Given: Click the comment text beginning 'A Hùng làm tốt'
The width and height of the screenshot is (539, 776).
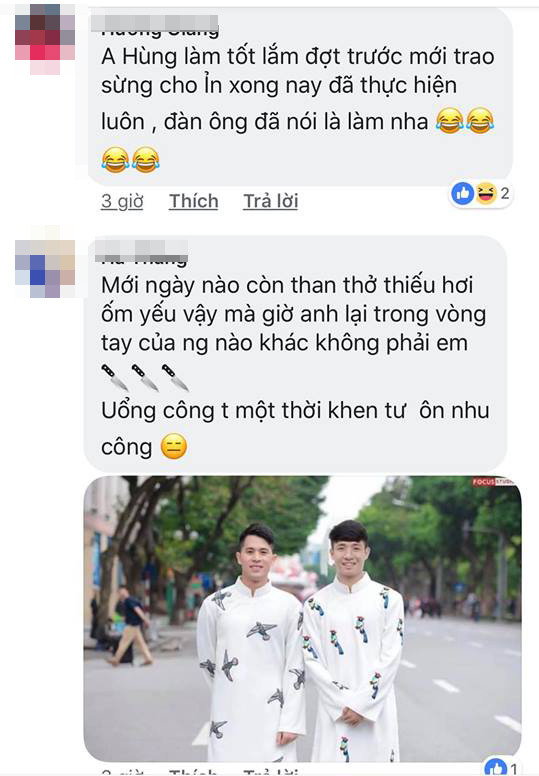Looking at the screenshot, I should tap(297, 89).
